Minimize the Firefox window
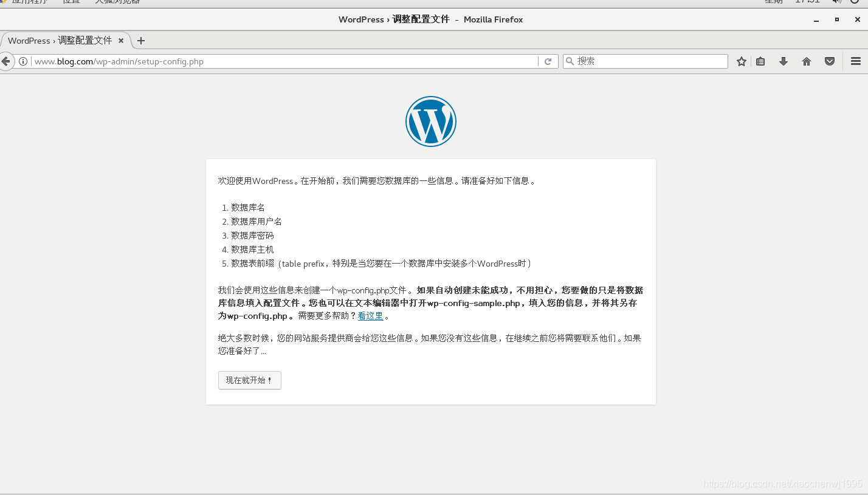 (816, 20)
